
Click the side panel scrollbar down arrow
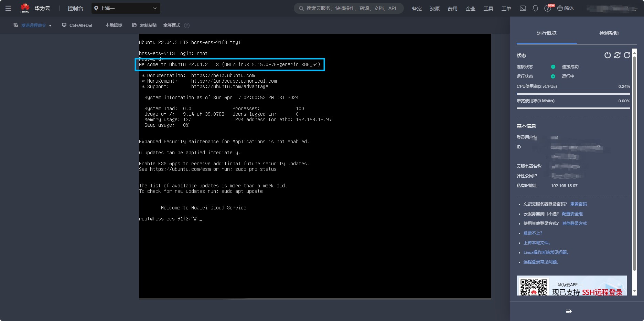(x=635, y=291)
